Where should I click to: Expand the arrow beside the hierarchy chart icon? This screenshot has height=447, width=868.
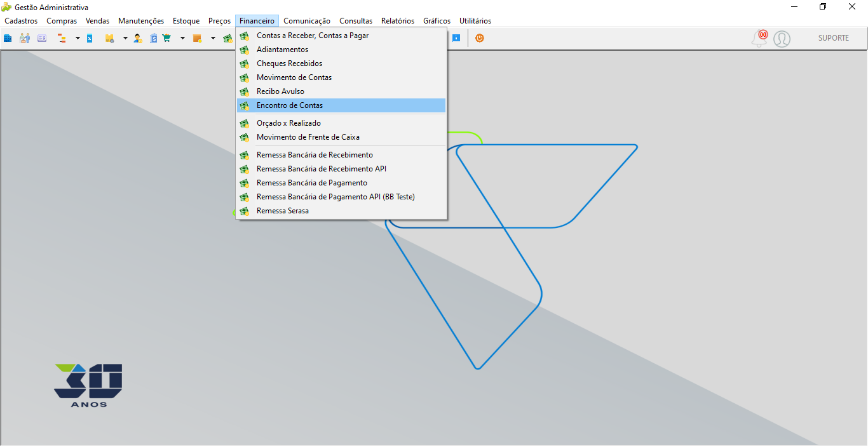78,38
